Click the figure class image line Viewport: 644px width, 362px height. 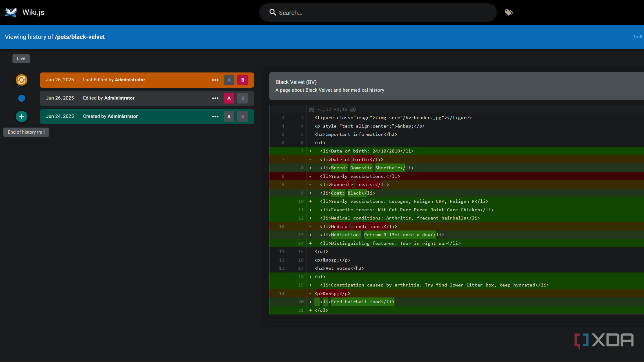(x=457, y=118)
